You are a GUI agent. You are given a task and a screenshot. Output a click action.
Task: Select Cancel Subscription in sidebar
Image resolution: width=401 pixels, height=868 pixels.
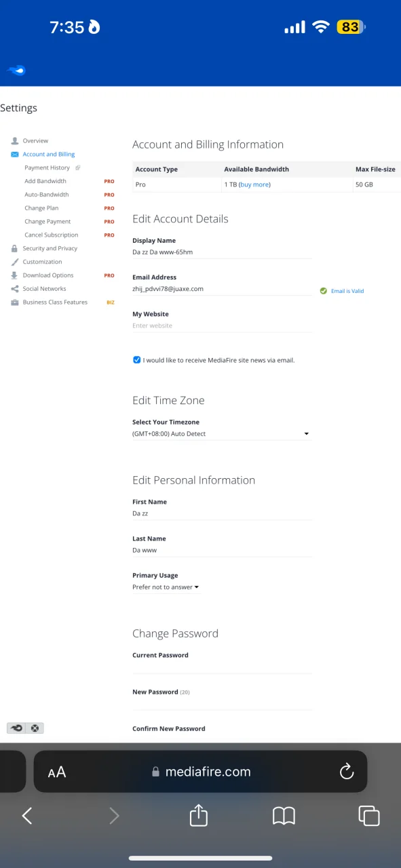51,235
